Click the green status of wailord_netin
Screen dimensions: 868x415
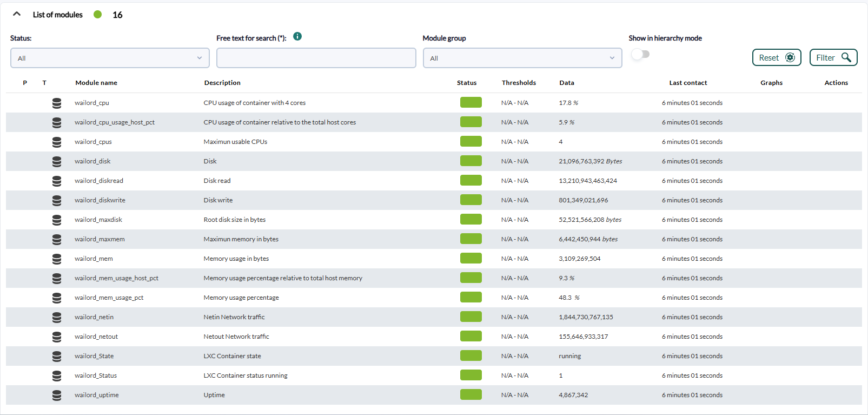[471, 317]
